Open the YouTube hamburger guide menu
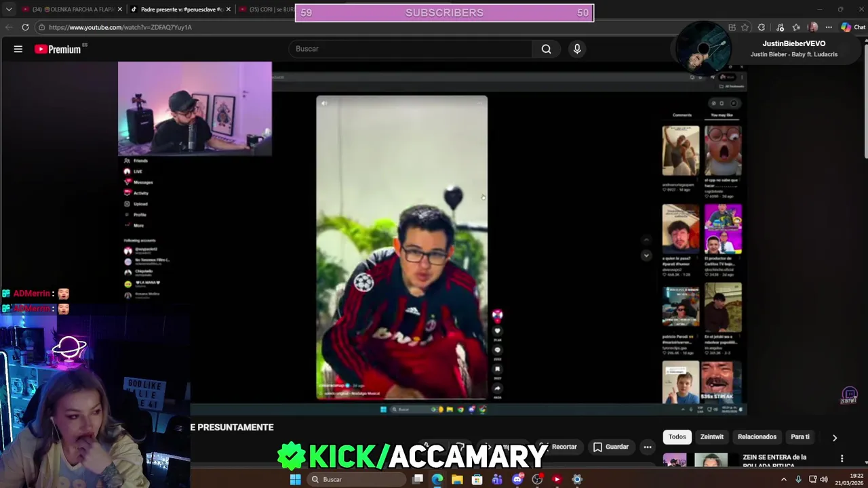 coord(18,49)
